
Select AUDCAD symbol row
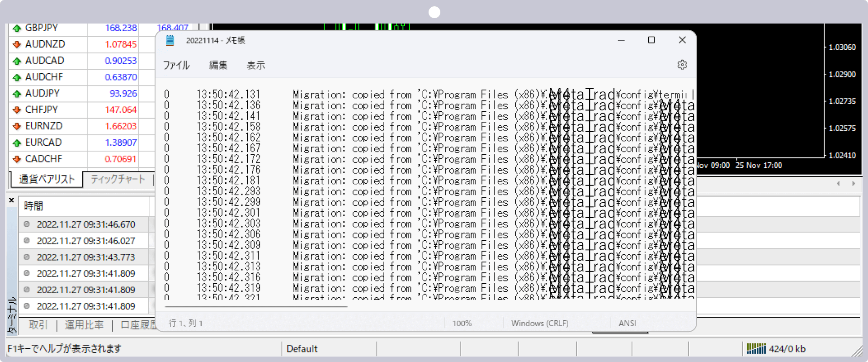tap(81, 61)
